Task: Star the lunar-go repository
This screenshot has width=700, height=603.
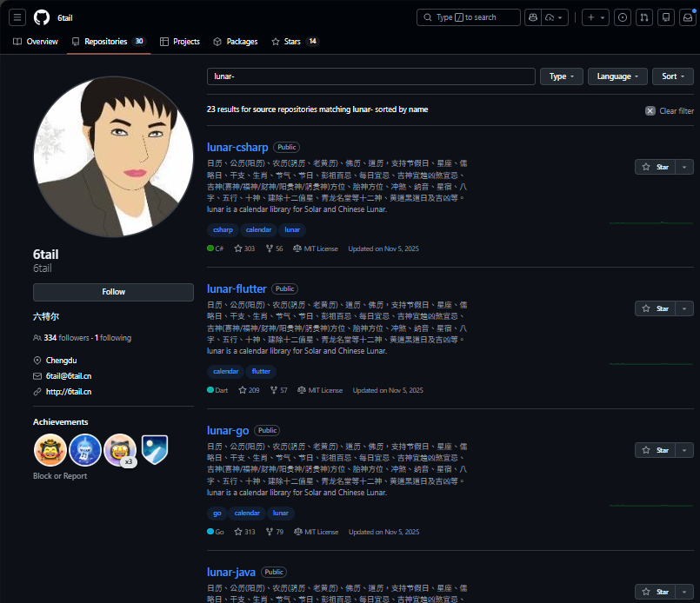Action: click(x=656, y=450)
